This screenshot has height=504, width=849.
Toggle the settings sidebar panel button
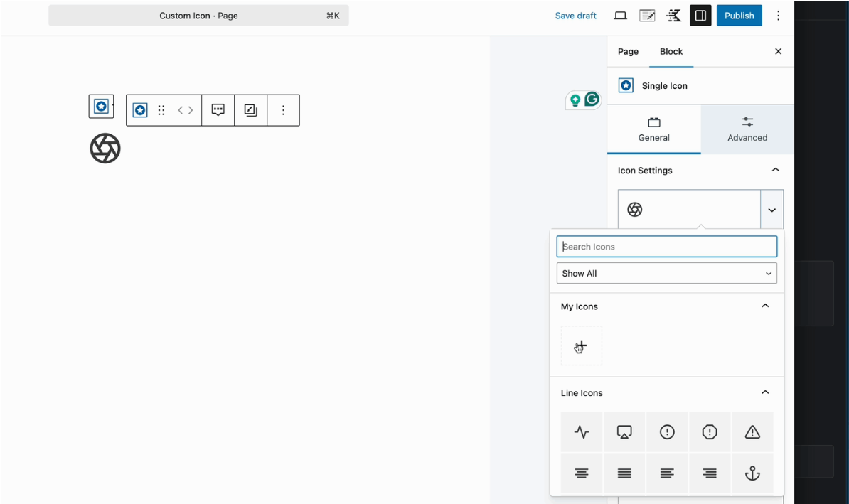[700, 16]
